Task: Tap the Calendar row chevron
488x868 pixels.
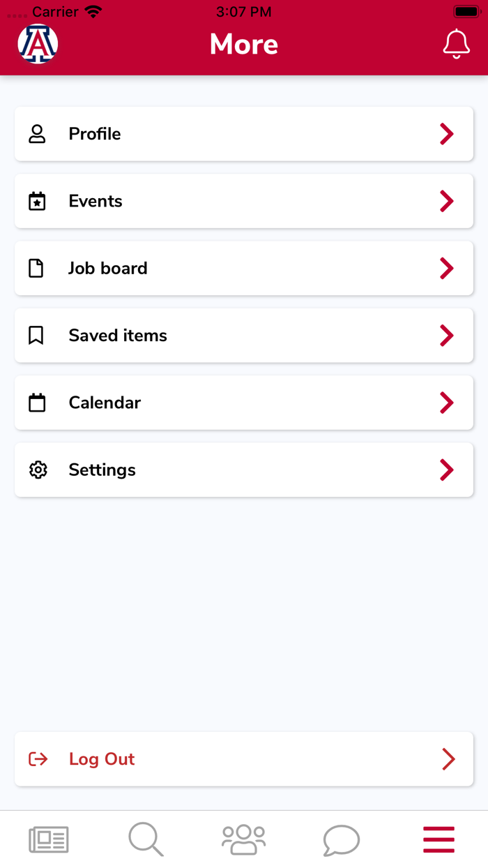Action: (x=447, y=403)
